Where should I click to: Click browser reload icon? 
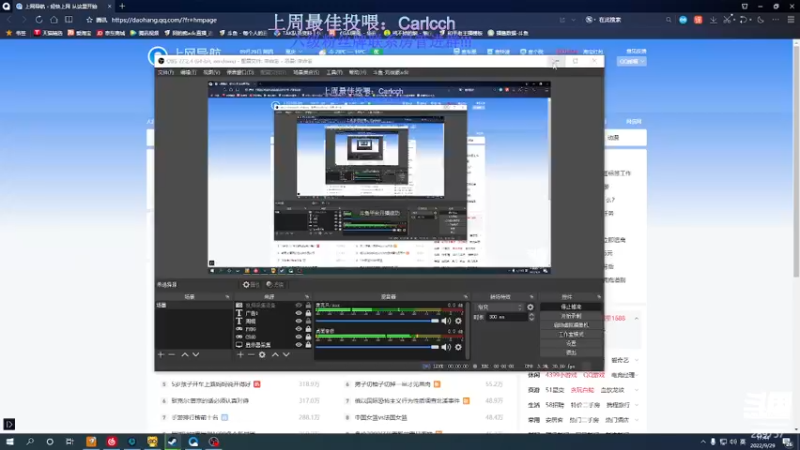pos(39,20)
